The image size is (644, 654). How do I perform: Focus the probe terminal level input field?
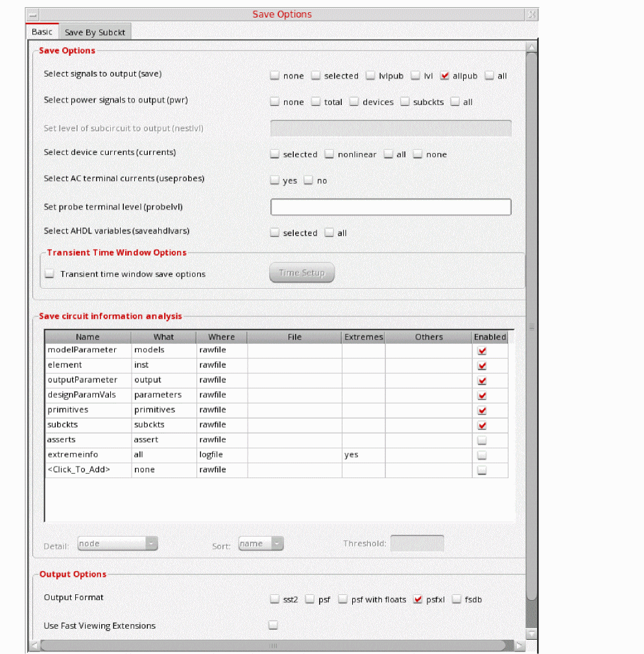coord(390,207)
